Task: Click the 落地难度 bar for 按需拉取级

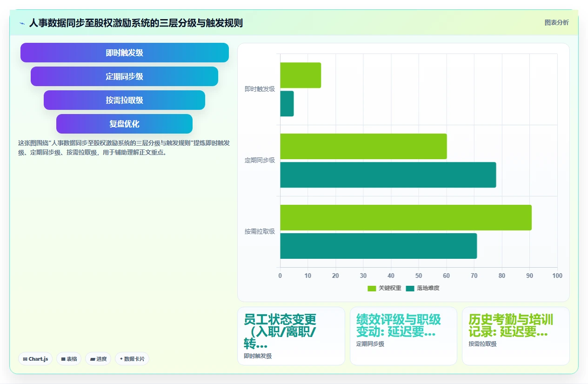Action: (378, 246)
